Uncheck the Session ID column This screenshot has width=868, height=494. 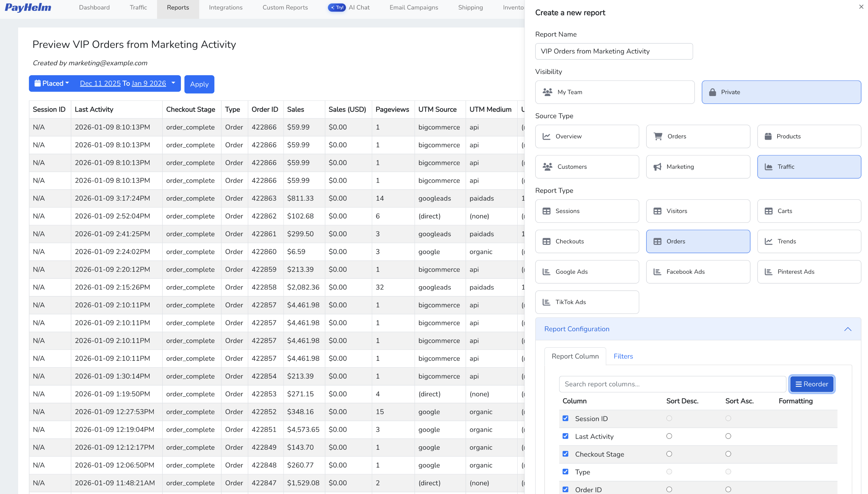(565, 418)
